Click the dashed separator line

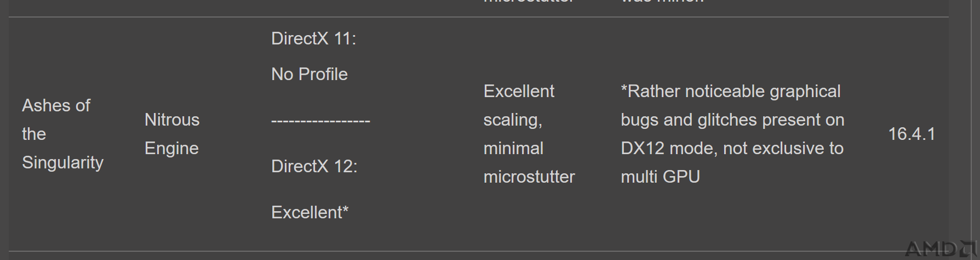click(x=320, y=120)
